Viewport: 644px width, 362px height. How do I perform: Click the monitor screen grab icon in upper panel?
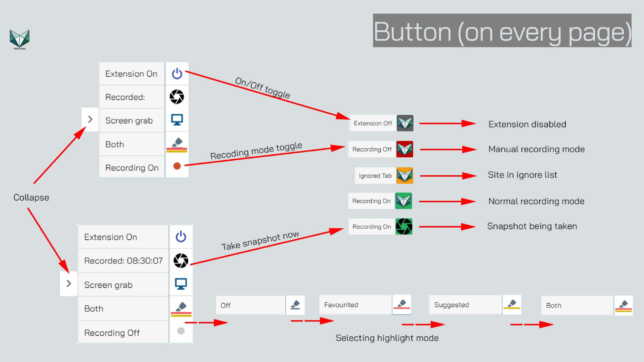point(177,120)
